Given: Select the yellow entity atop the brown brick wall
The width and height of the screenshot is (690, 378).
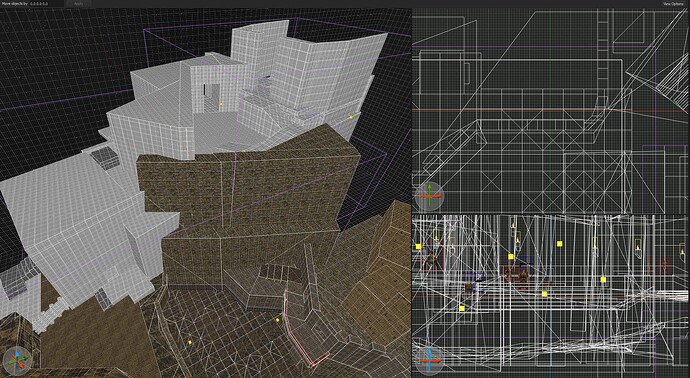Looking at the screenshot, I should (243, 151).
